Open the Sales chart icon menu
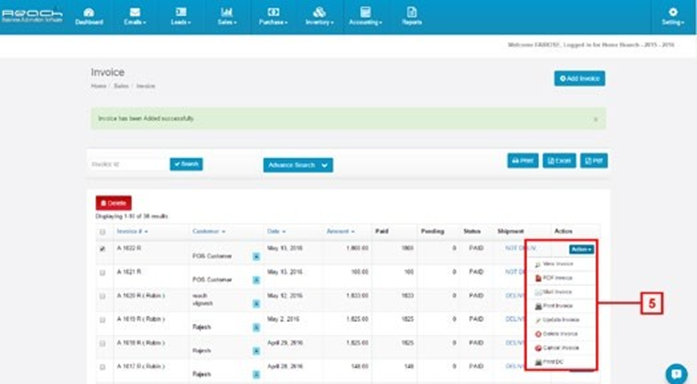 click(227, 16)
